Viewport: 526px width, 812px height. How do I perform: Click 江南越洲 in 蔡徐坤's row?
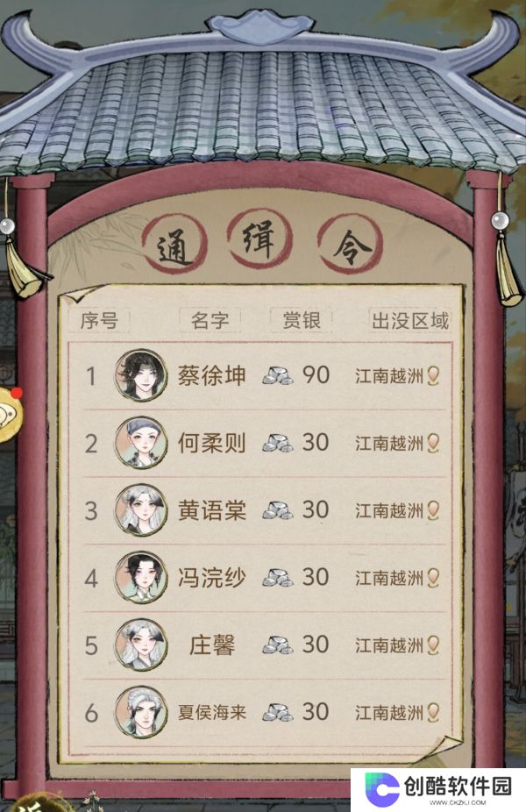[389, 376]
